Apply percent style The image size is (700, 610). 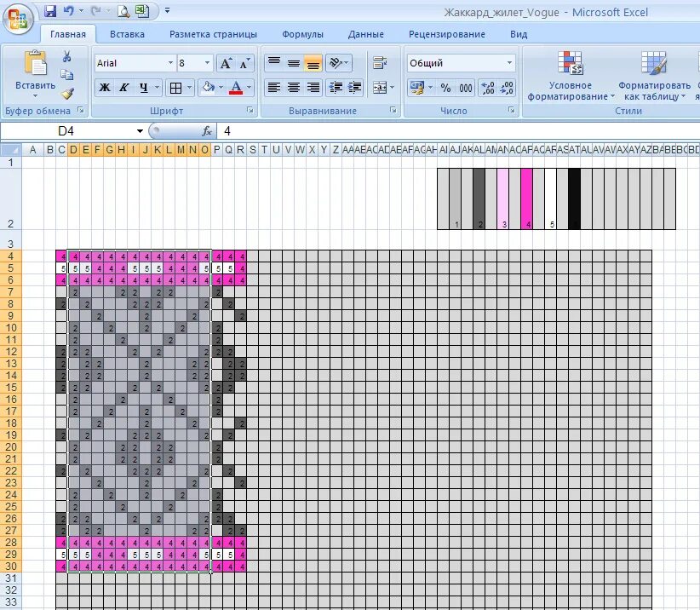coord(445,88)
